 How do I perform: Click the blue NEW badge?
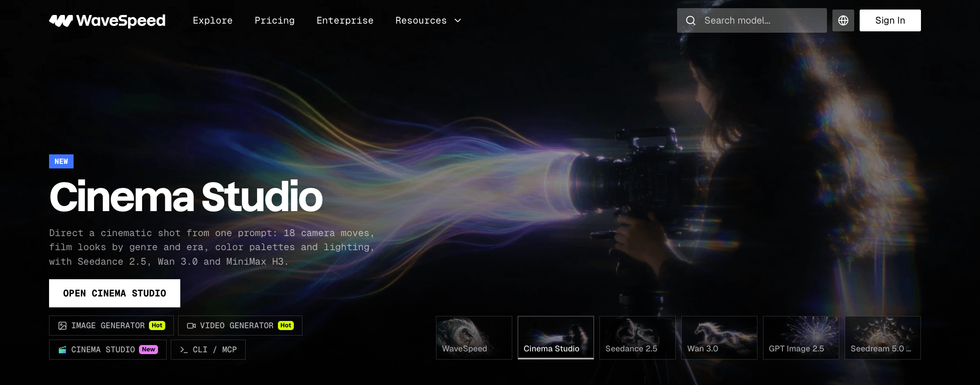(61, 161)
